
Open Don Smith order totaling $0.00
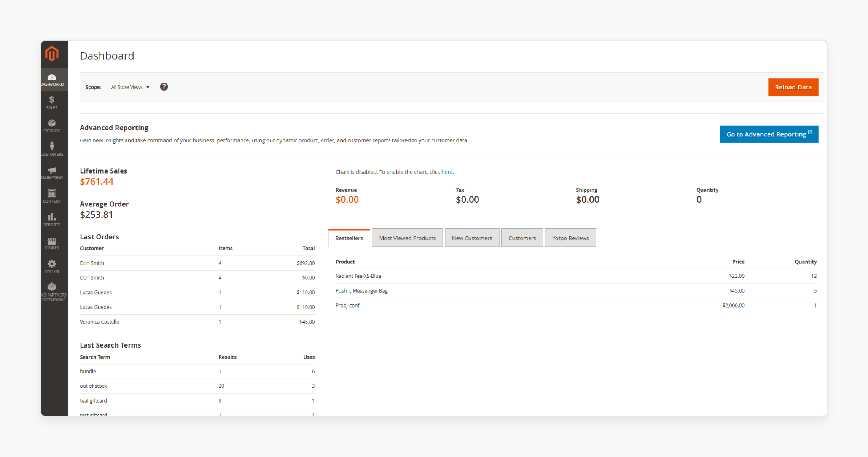tap(197, 278)
